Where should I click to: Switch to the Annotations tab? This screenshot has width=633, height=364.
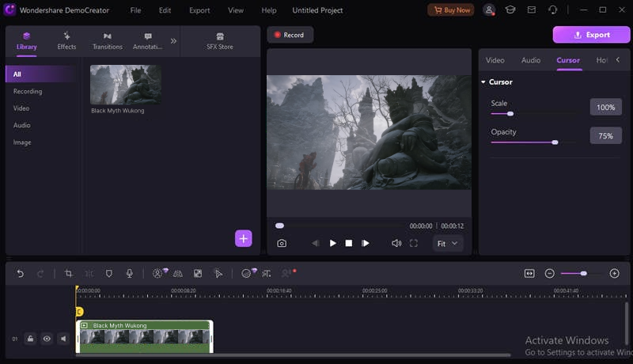click(x=148, y=41)
